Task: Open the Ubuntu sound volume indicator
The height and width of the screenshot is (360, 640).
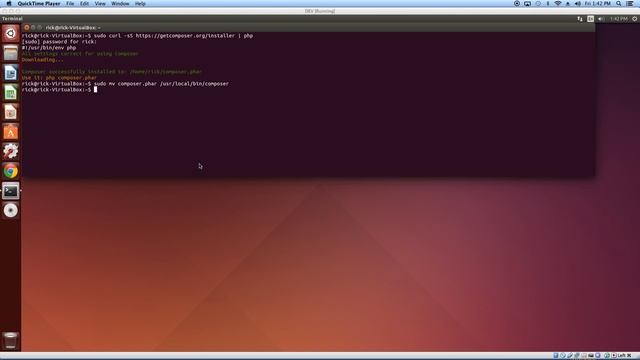Action: click(601, 19)
